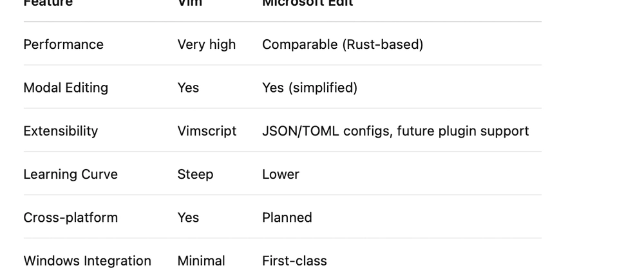
Task: Click the 'Planned' cell
Action: [x=287, y=217]
